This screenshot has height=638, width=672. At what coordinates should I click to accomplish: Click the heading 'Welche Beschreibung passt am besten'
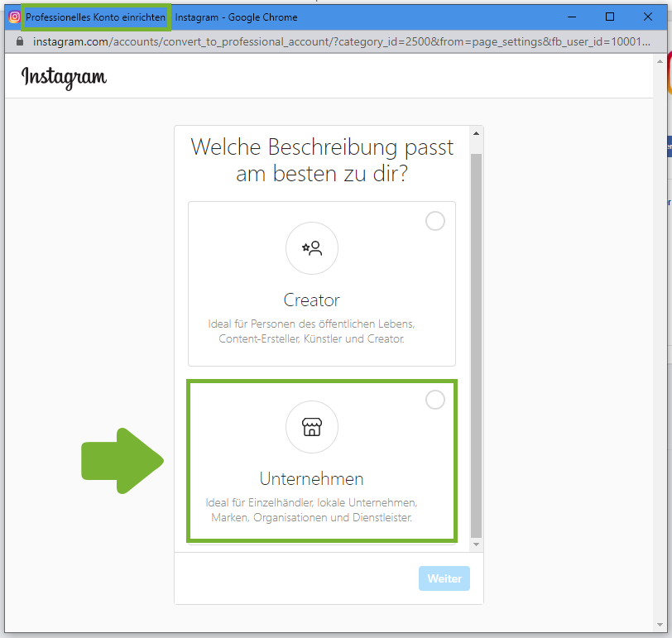point(322,161)
